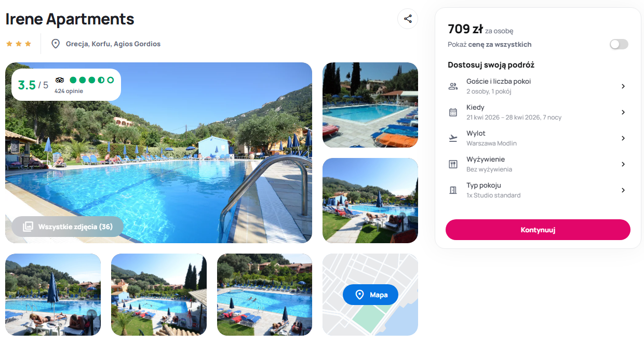This screenshot has width=644, height=344.
Task: Click the door icon next to Typ pokoju
Action: pos(453,190)
